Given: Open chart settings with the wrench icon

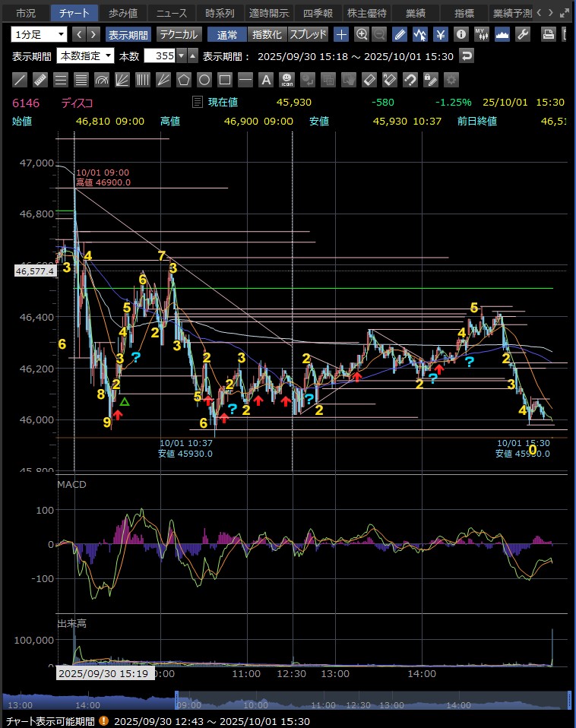Looking at the screenshot, I should 522,34.
